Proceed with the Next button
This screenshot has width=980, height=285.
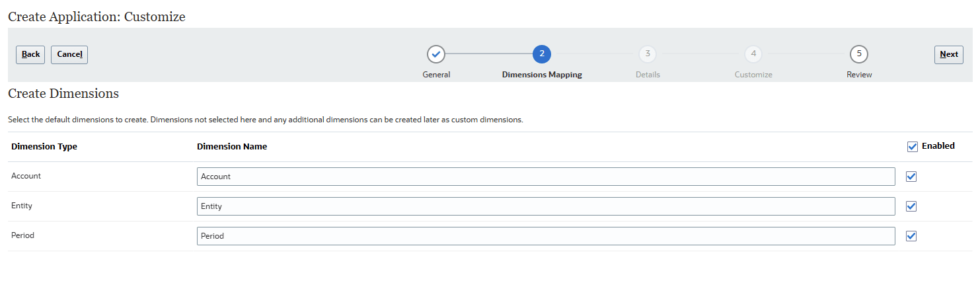pos(948,55)
